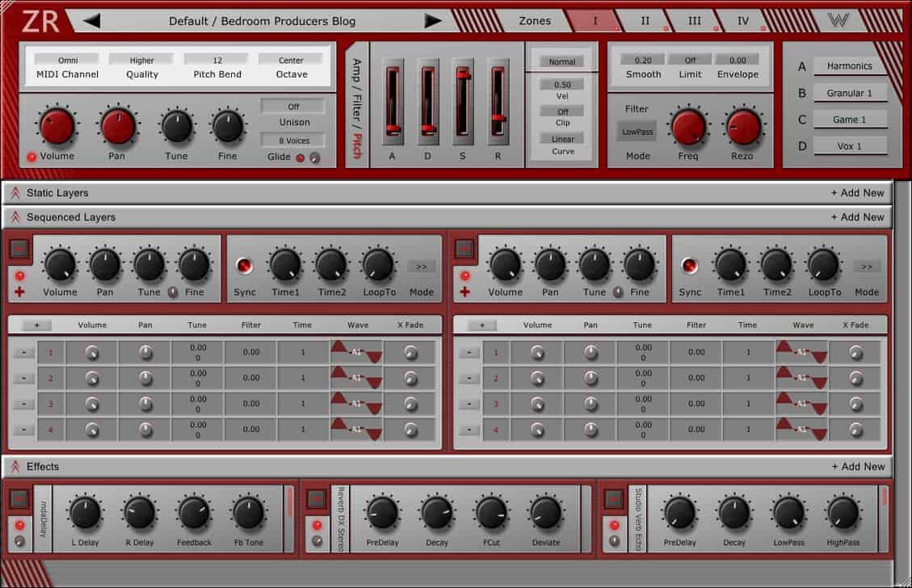Click the red plus on left sequenced layer
The width and height of the screenshot is (912, 588).
tap(19, 292)
